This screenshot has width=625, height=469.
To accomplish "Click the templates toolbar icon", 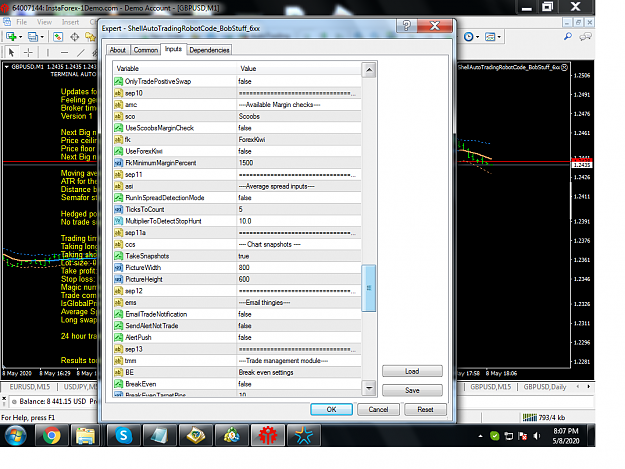I will pyautogui.click(x=490, y=37).
